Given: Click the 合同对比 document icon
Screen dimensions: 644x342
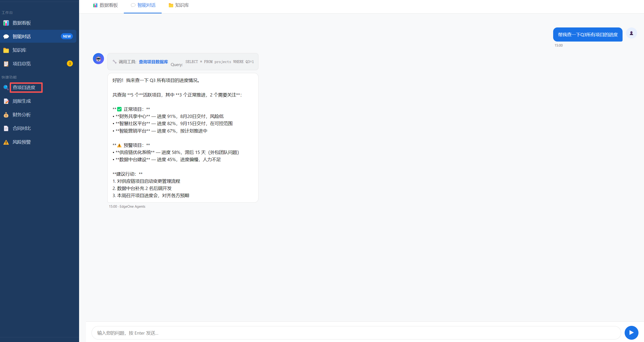Looking at the screenshot, I should [6, 128].
